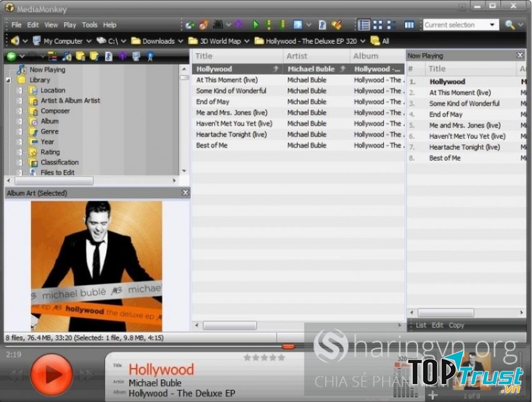
Task: Open the View menu
Action: click(51, 25)
